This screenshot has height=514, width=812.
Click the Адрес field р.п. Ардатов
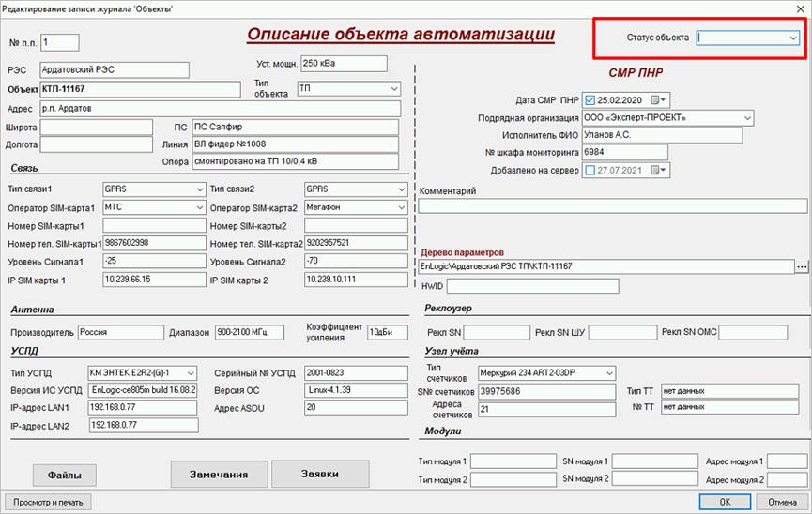[220, 109]
